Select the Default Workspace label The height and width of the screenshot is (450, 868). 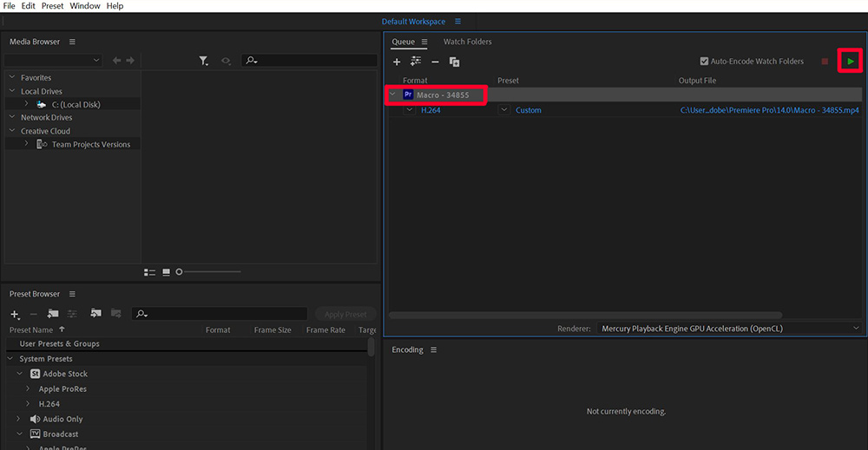pos(413,21)
